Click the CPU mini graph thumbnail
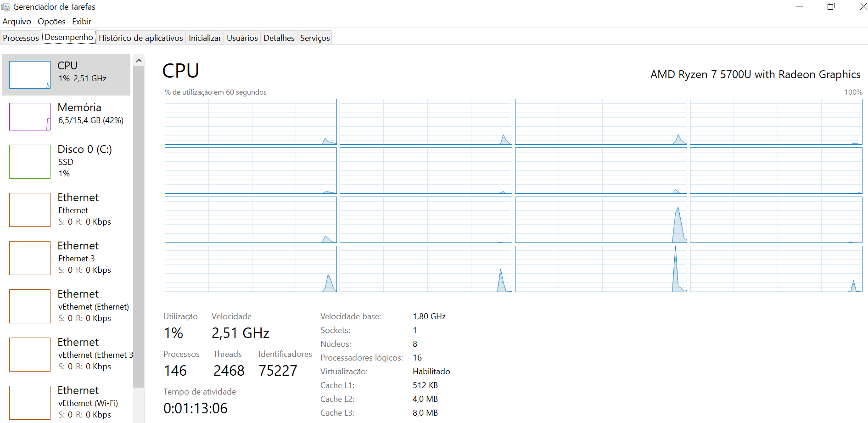Screen dimensions: 868x423 tap(30, 75)
